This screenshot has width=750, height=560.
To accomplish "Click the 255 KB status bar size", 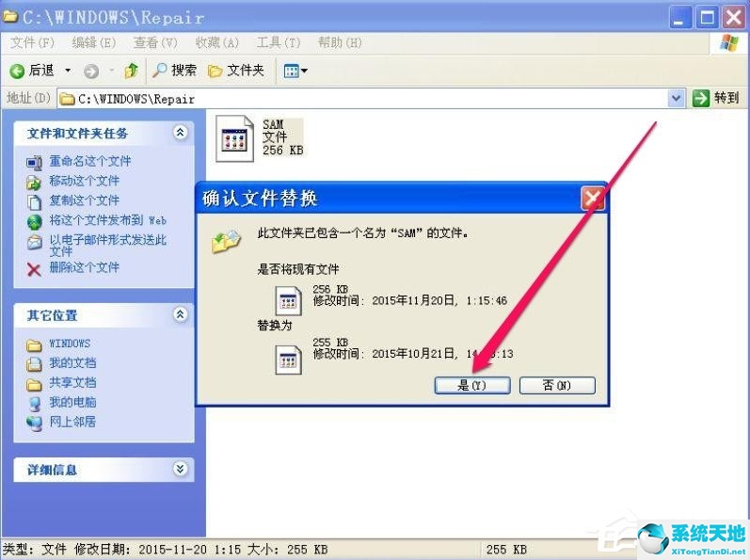I will point(506,550).
